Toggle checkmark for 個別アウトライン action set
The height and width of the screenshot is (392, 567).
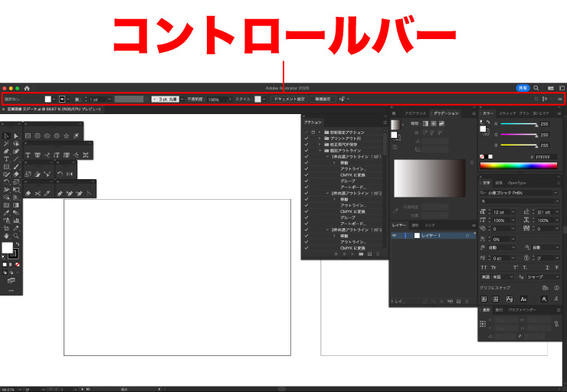(x=306, y=151)
